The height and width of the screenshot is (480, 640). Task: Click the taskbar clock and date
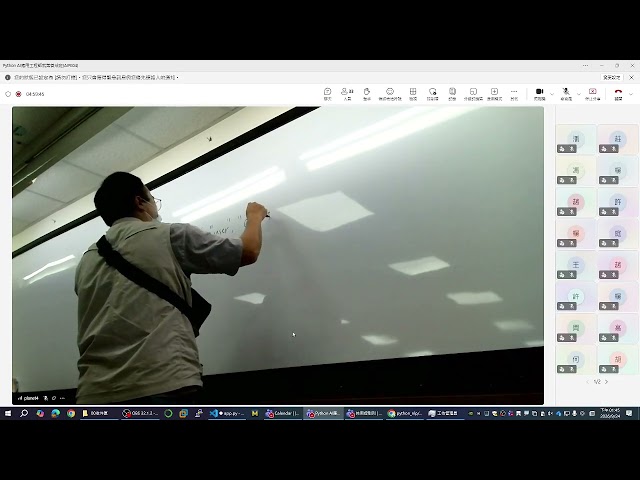click(x=610, y=413)
